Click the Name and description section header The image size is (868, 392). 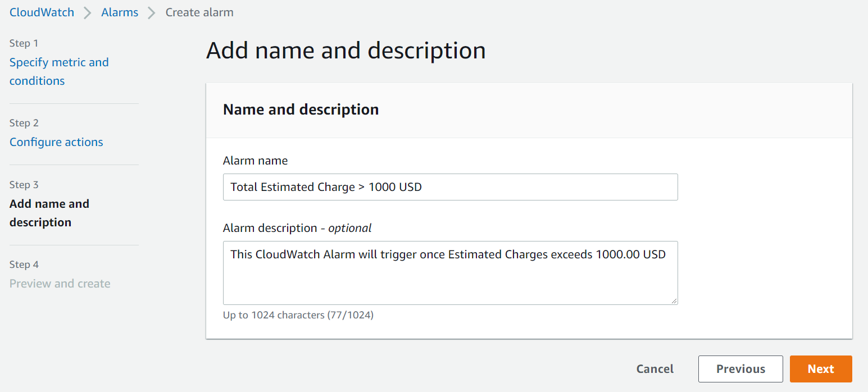tap(301, 110)
